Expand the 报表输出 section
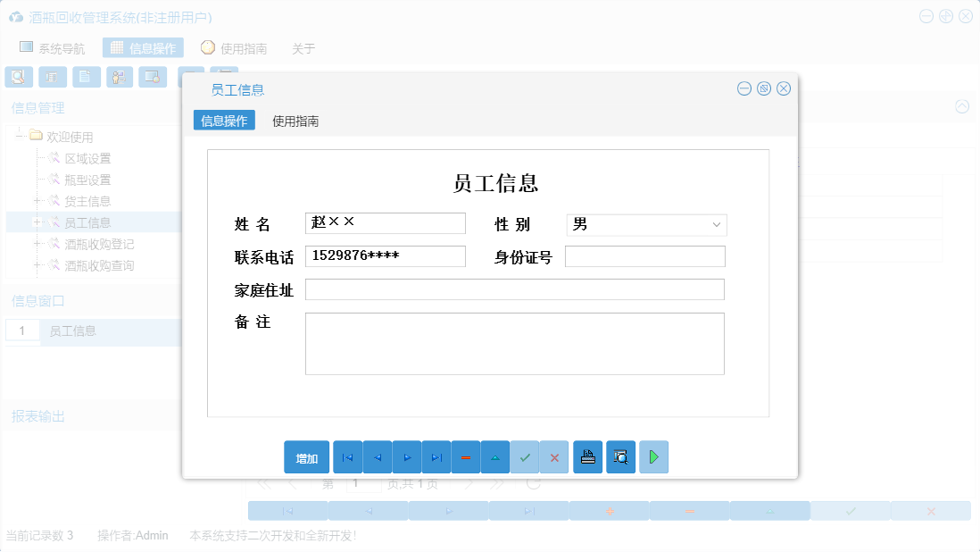980x552 pixels. pyautogui.click(x=37, y=414)
